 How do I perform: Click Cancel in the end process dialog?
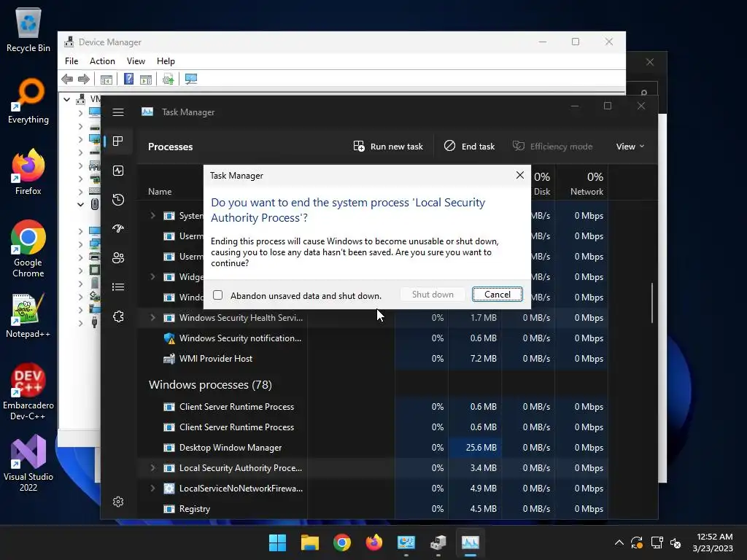pyautogui.click(x=497, y=295)
